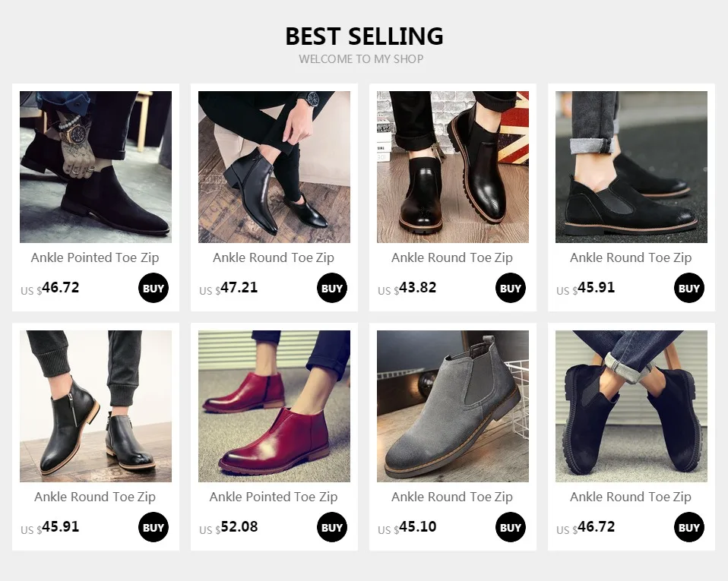View the brogue Chelsea boot with Union Jack
Screen dimensions: 728x581
[x=453, y=167]
